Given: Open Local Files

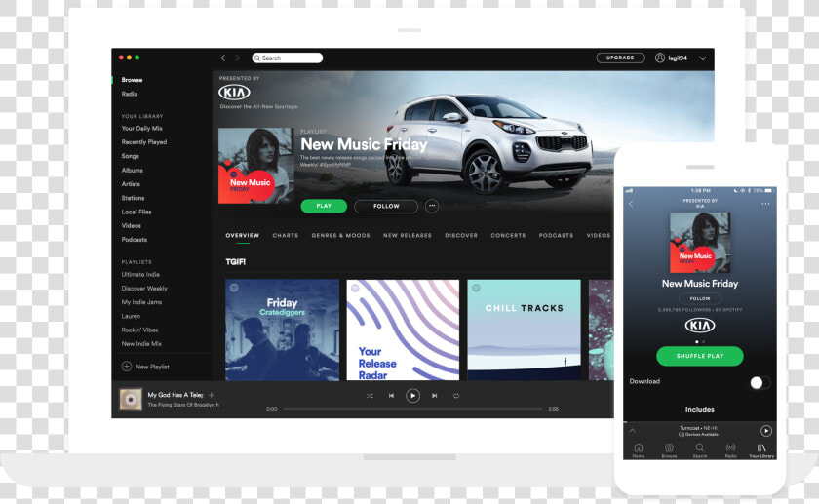Looking at the screenshot, I should click(x=136, y=213).
